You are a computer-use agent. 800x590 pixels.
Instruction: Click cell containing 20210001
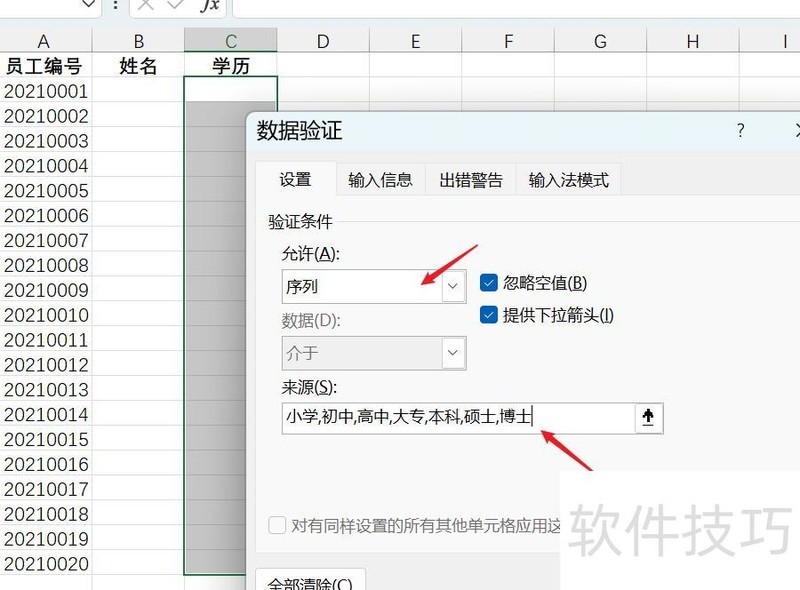(x=45, y=91)
